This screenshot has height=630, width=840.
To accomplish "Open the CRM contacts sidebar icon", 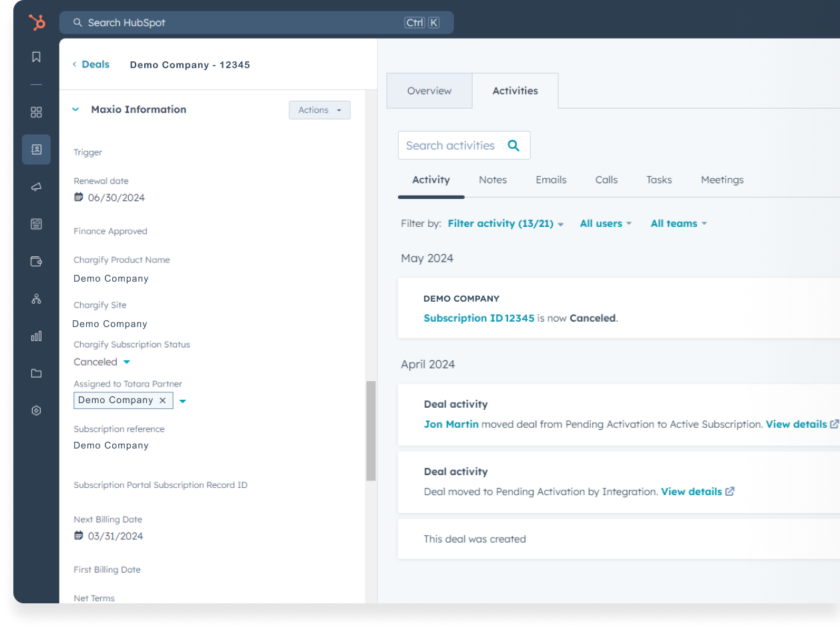I will (x=37, y=149).
